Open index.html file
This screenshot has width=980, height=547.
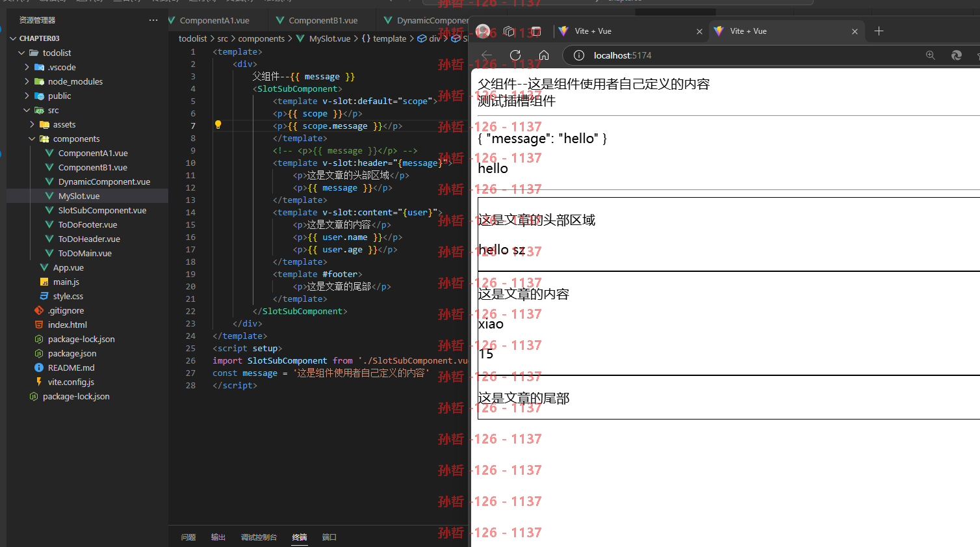pos(68,325)
